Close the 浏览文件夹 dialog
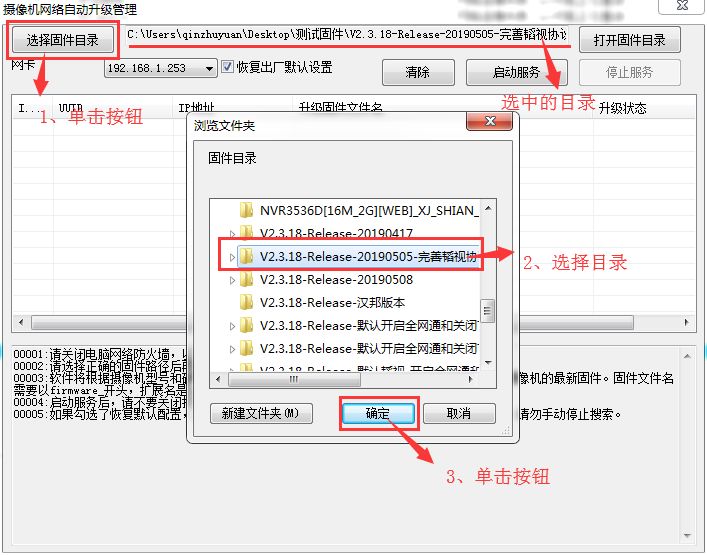The height and width of the screenshot is (555, 707). (x=490, y=121)
